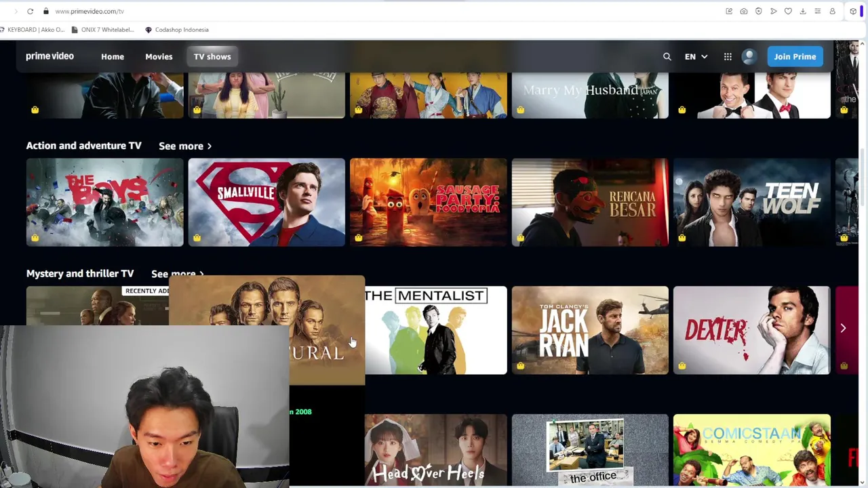Open The Boys show thumbnail
Screen dimensions: 868x488
pos(104,202)
